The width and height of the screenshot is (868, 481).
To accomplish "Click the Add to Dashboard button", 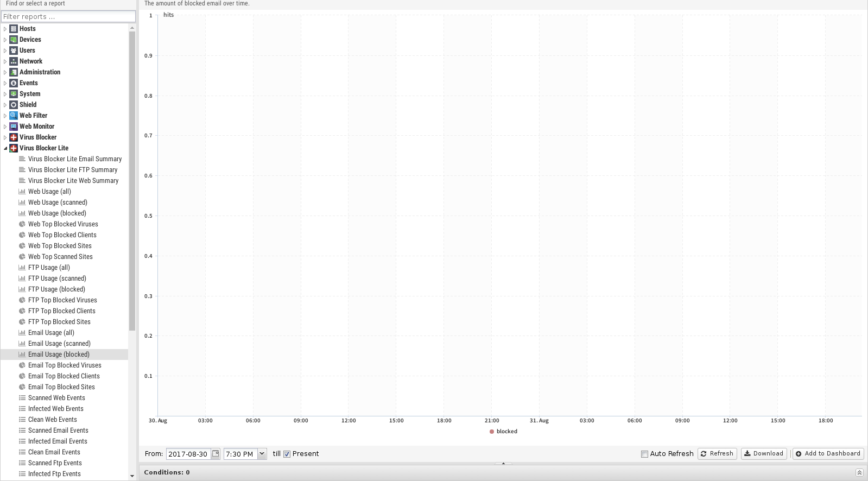I will click(828, 454).
